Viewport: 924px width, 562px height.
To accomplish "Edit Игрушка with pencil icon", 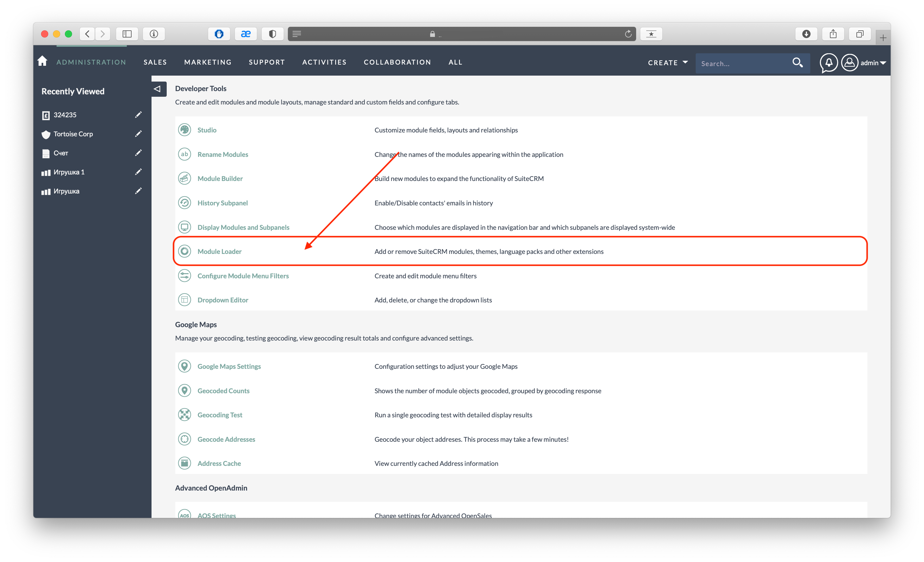I will tap(138, 191).
